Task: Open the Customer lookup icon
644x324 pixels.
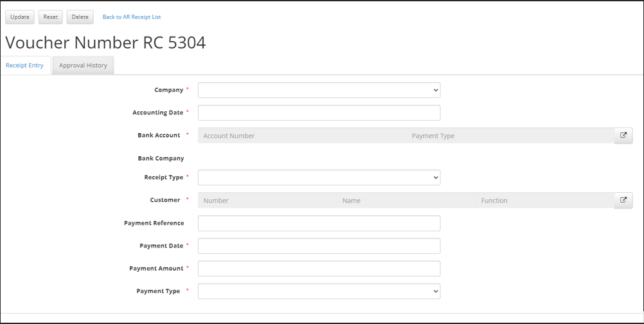Action: [623, 200]
